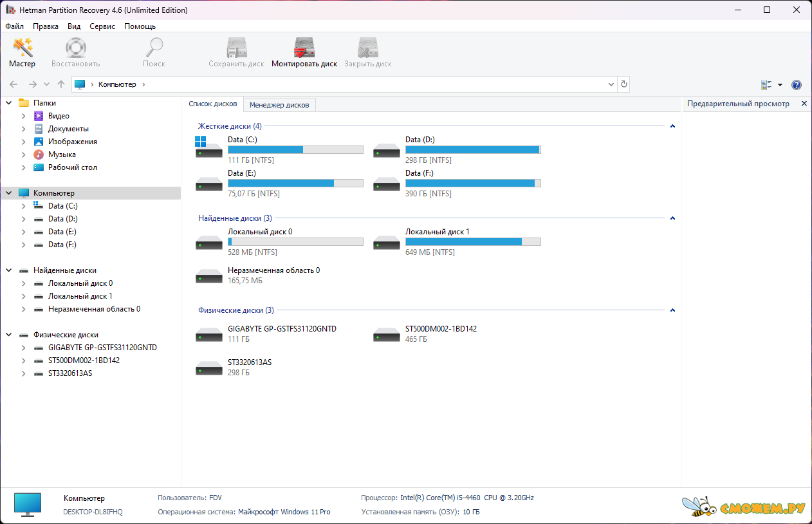
Task: Expand the Документы tree node
Action: click(x=24, y=129)
